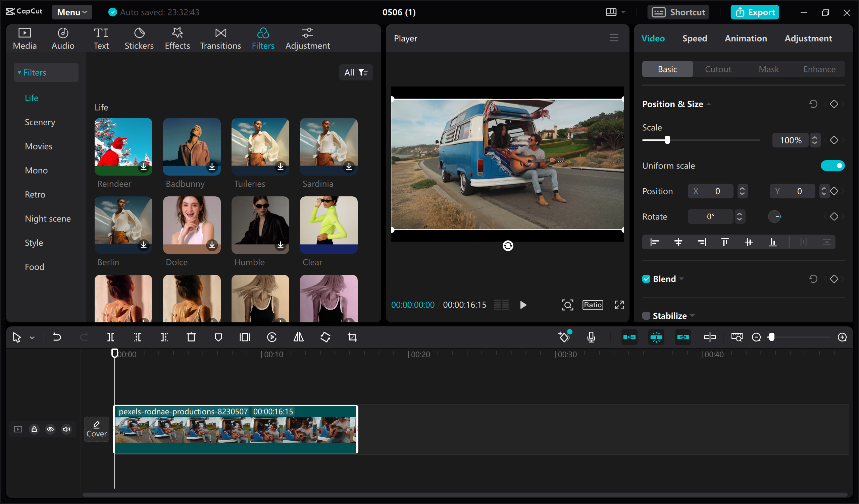Viewport: 859px width, 504px height.
Task: Expand the Stabilize section
Action: 692,316
